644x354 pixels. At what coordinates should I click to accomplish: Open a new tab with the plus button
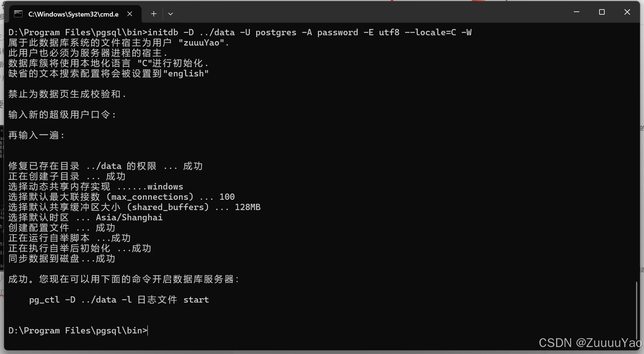[x=154, y=14]
